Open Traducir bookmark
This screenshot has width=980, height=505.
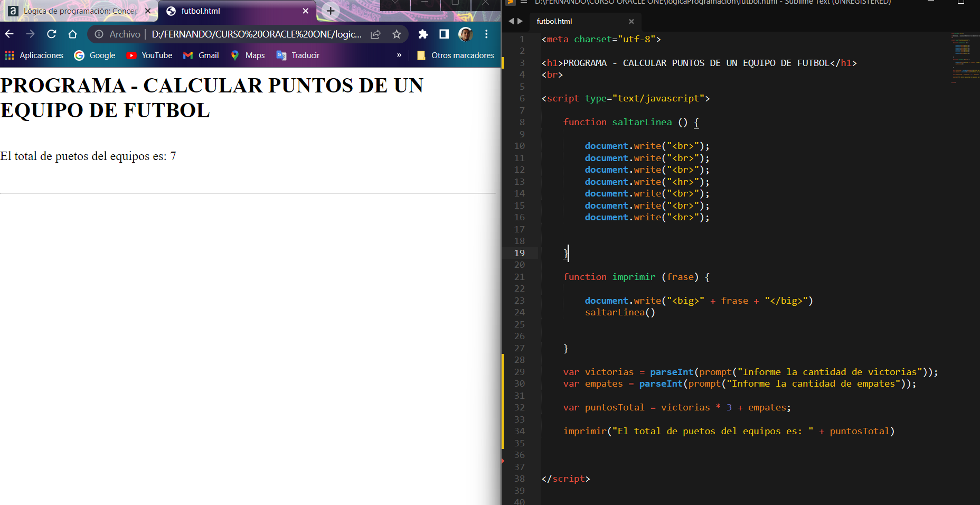click(298, 55)
